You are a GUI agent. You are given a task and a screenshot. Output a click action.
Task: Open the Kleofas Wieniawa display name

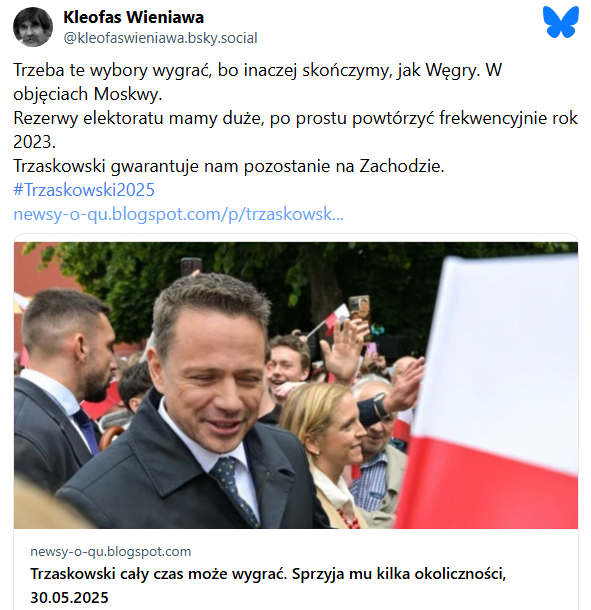click(133, 17)
